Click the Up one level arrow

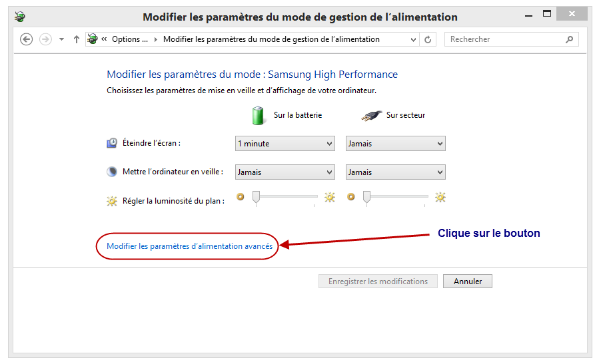tap(77, 39)
